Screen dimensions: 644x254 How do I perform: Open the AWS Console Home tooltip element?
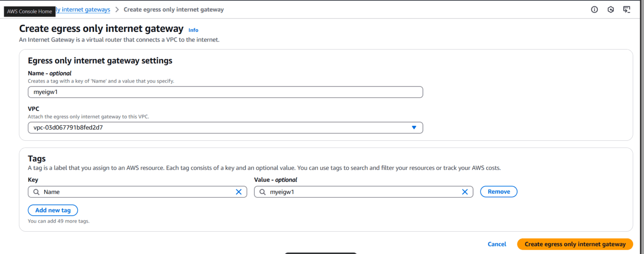coord(29,11)
